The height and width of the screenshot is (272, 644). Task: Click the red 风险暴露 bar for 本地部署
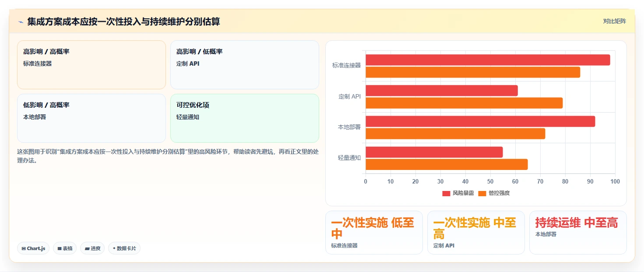pos(480,121)
